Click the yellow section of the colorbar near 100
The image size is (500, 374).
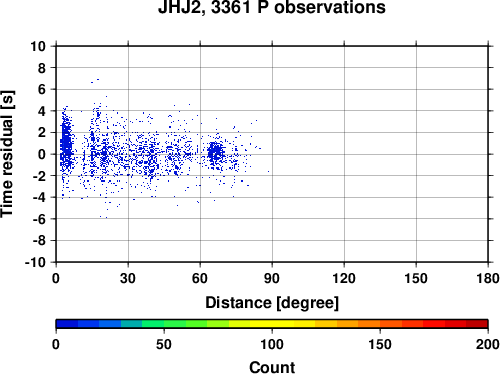click(272, 324)
